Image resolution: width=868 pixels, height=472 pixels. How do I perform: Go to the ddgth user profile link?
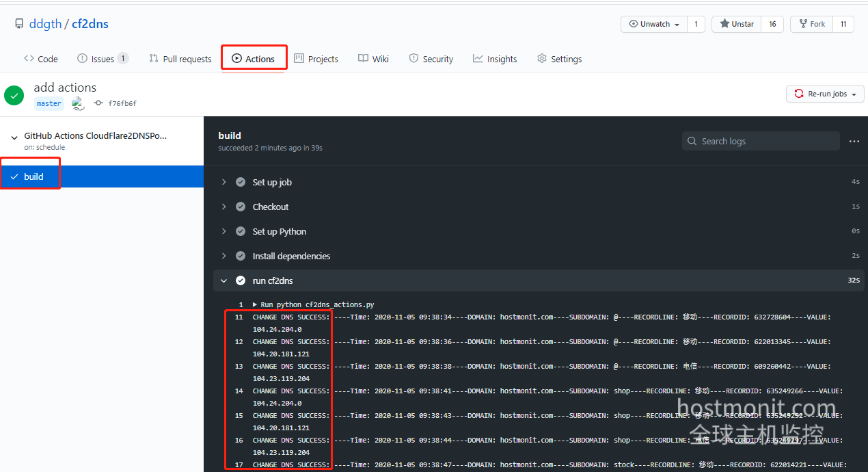click(x=45, y=24)
